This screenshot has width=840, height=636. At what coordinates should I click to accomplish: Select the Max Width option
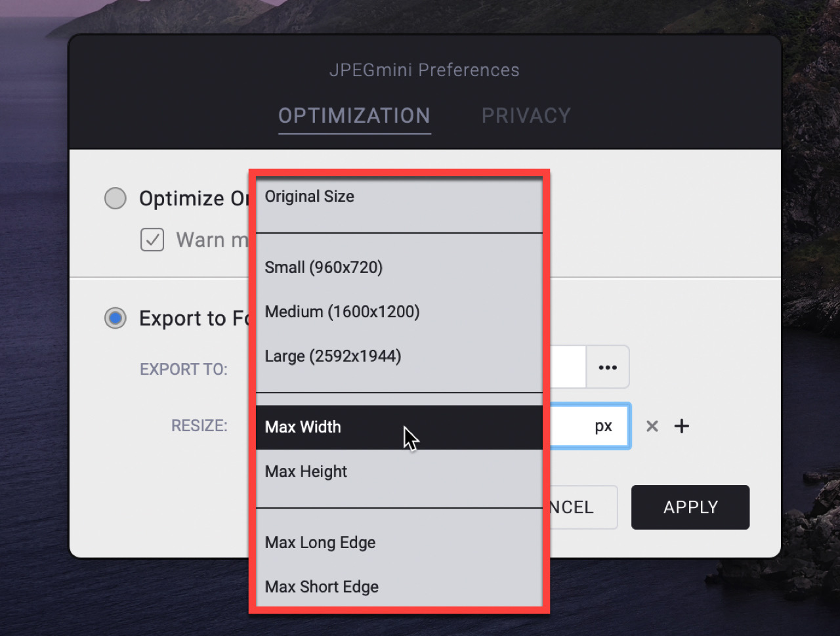[399, 427]
